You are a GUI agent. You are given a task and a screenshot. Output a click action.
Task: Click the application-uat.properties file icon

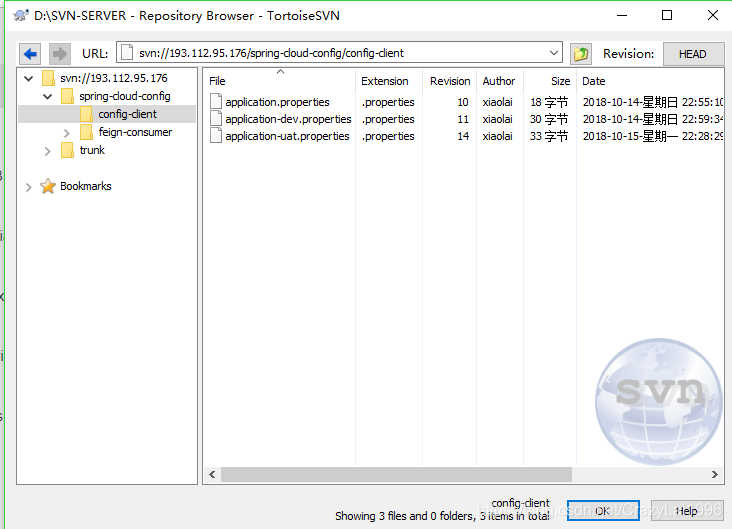(x=216, y=135)
